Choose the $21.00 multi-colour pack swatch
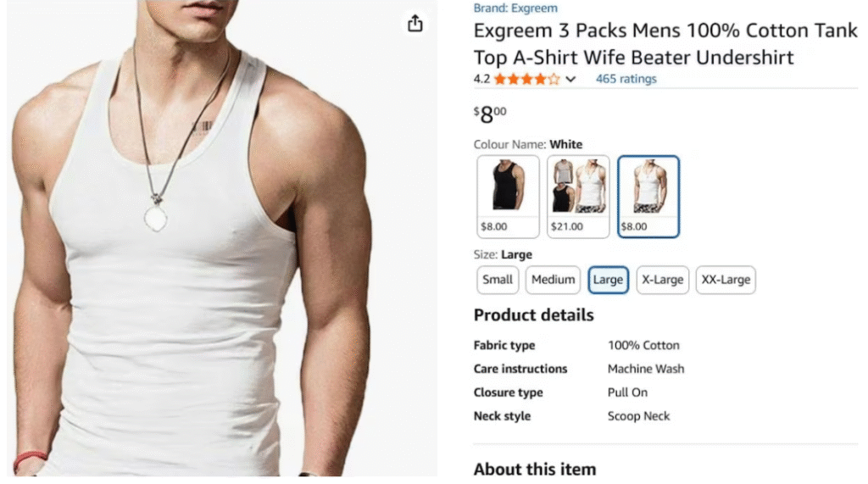Viewport: 868px width, 484px height. click(x=578, y=196)
